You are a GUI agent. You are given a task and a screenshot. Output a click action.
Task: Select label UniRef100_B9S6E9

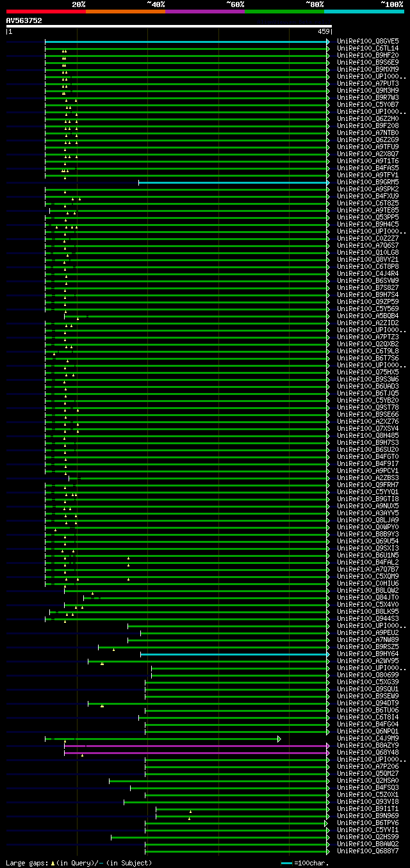(368, 62)
